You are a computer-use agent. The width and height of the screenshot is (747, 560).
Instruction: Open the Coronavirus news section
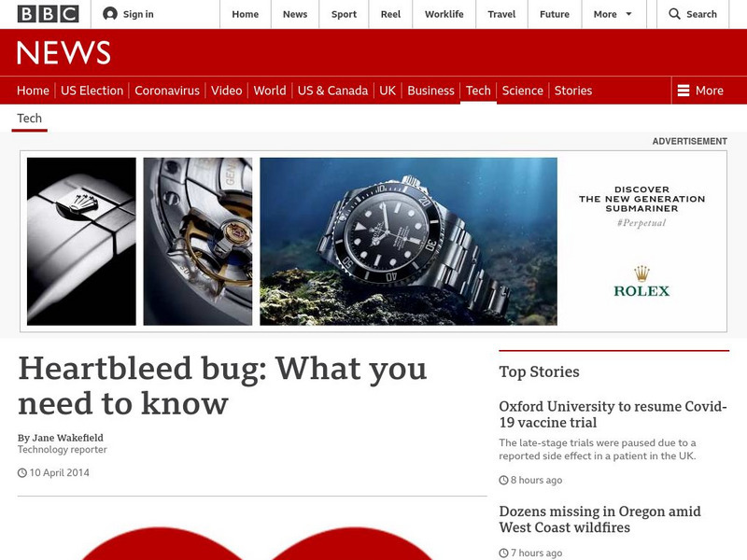coord(167,91)
